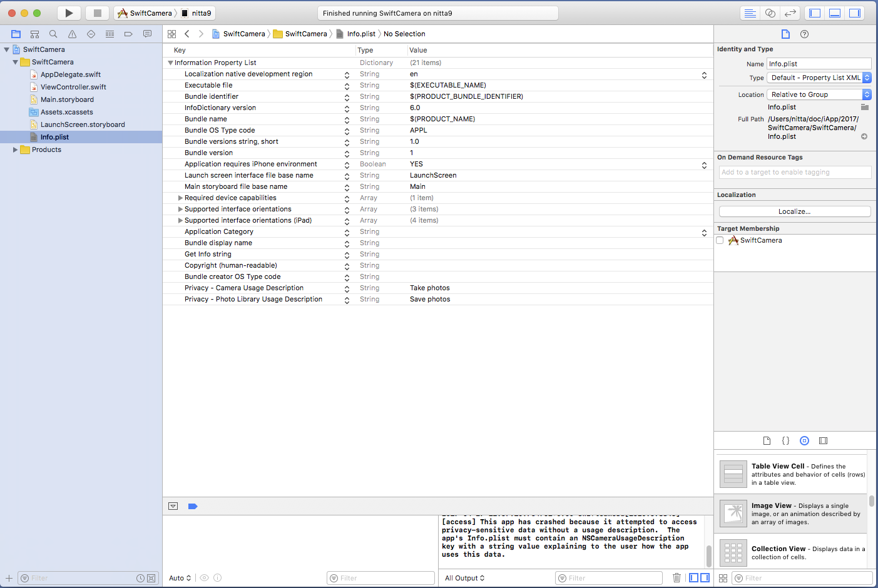Show the Object library icon
The image size is (878, 588).
coord(804,441)
